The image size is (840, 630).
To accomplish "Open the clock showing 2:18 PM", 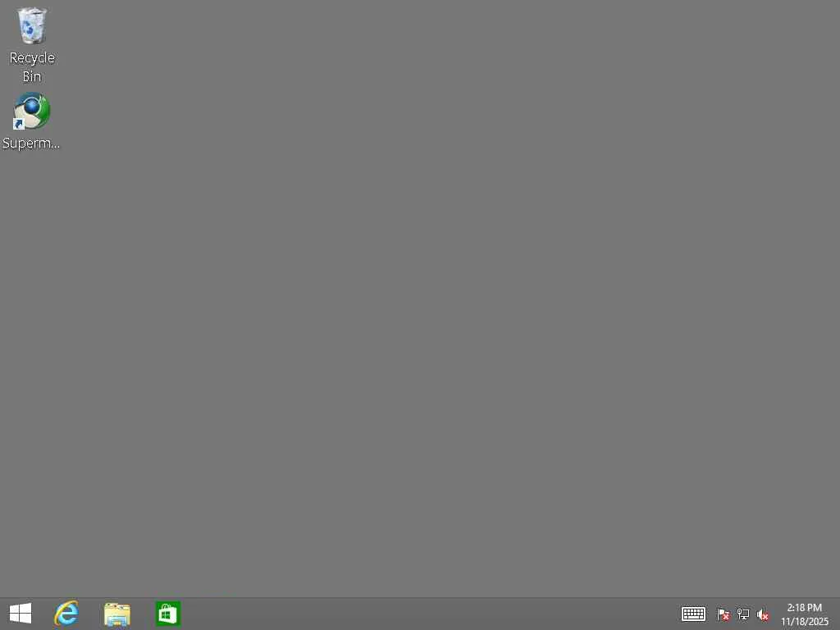I will pyautogui.click(x=804, y=614).
